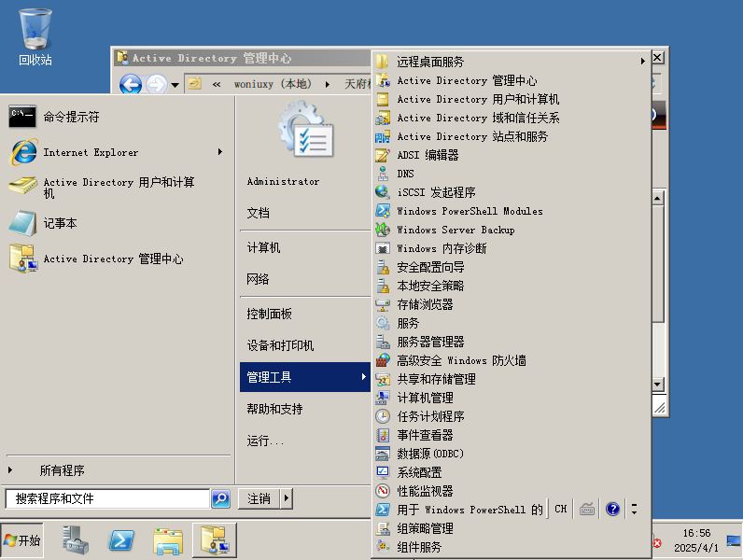Open the iSCSI 发起程序 icon

(383, 192)
